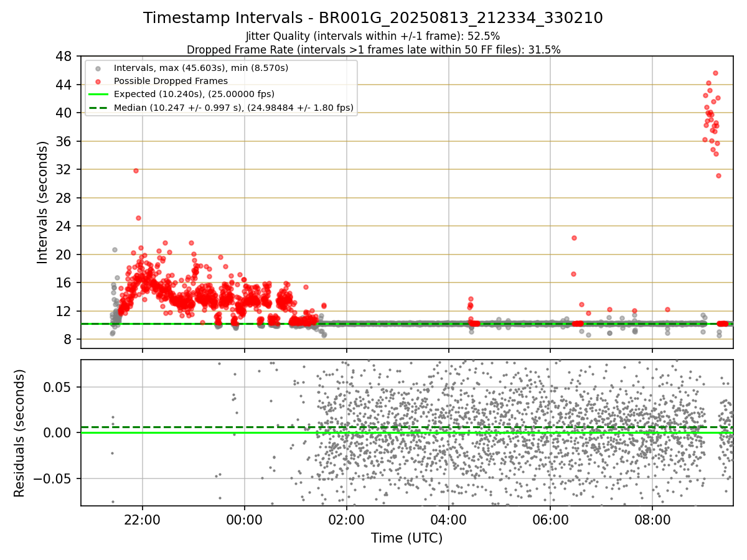
Task: Click the "24" y-axis tick label
Action: [65, 226]
